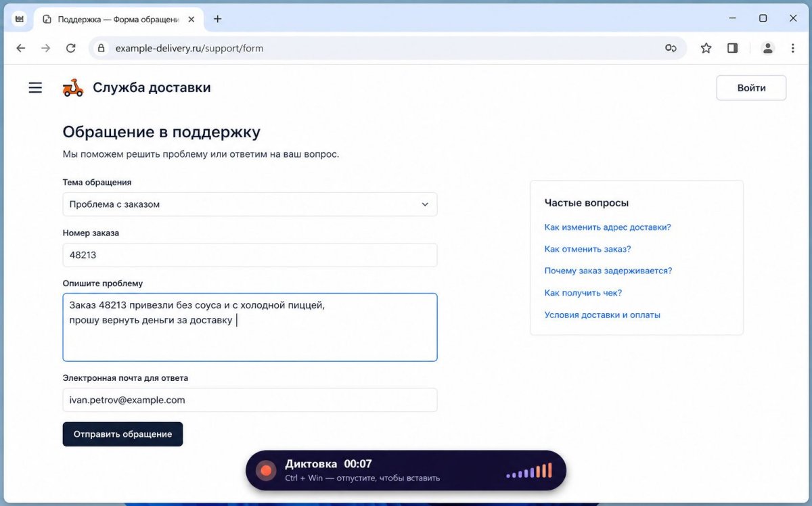
Task: Click the chevron in Проблема с заказом field
Action: [425, 204]
